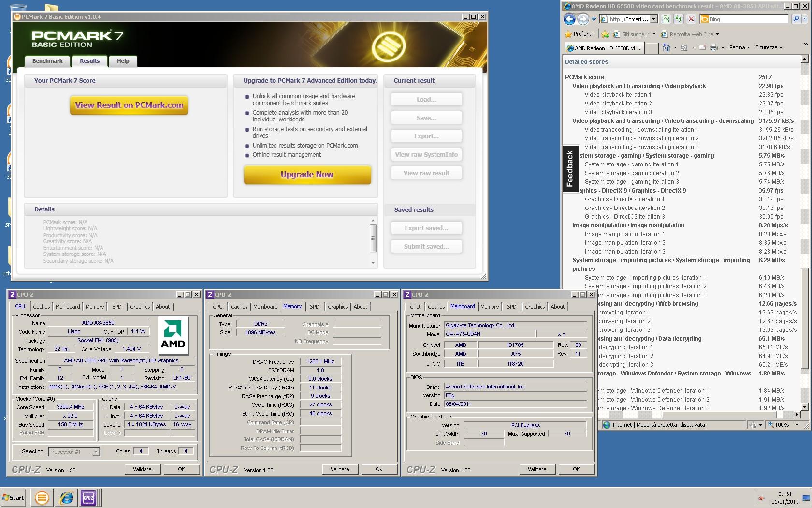812x508 pixels.
Task: Open the CPU-Z taskbar button
Action: (x=89, y=497)
